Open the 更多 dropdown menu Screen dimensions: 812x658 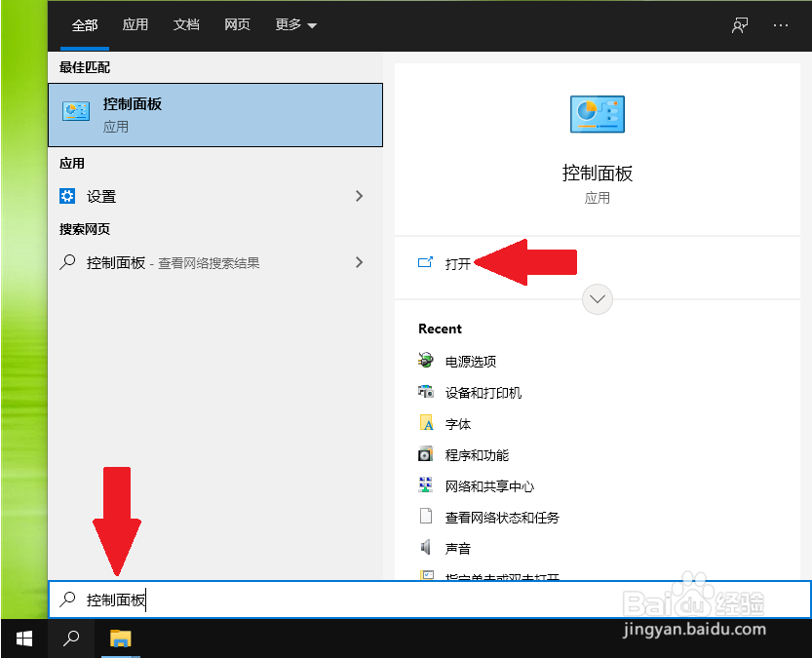point(295,24)
